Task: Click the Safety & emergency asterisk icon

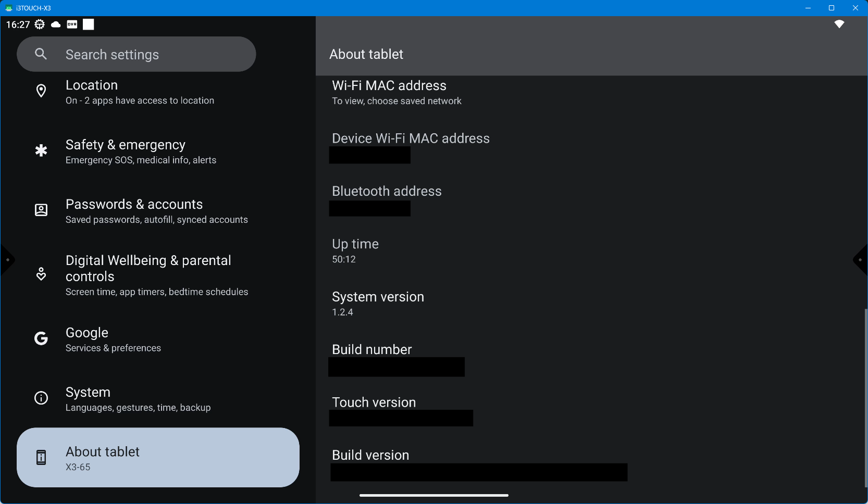Action: point(41,151)
